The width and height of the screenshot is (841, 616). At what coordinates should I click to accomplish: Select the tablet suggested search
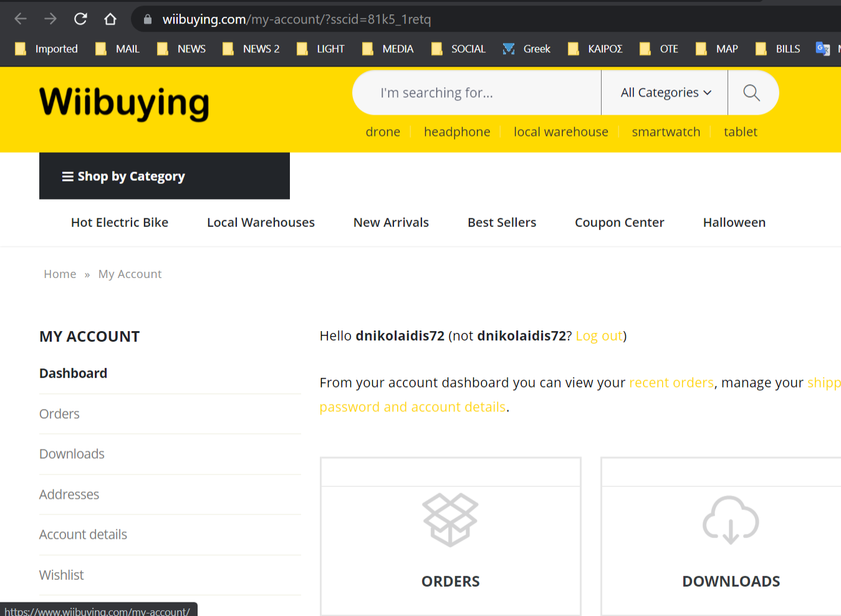(741, 132)
